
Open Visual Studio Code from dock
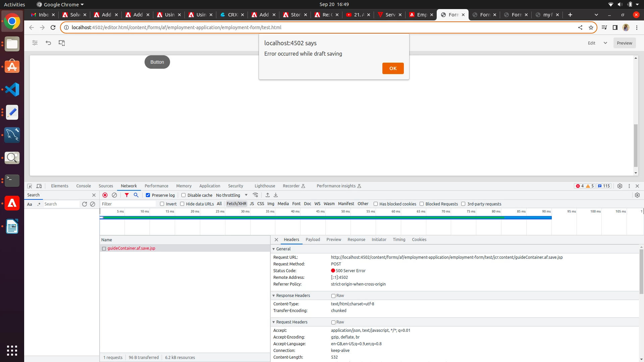(12, 89)
